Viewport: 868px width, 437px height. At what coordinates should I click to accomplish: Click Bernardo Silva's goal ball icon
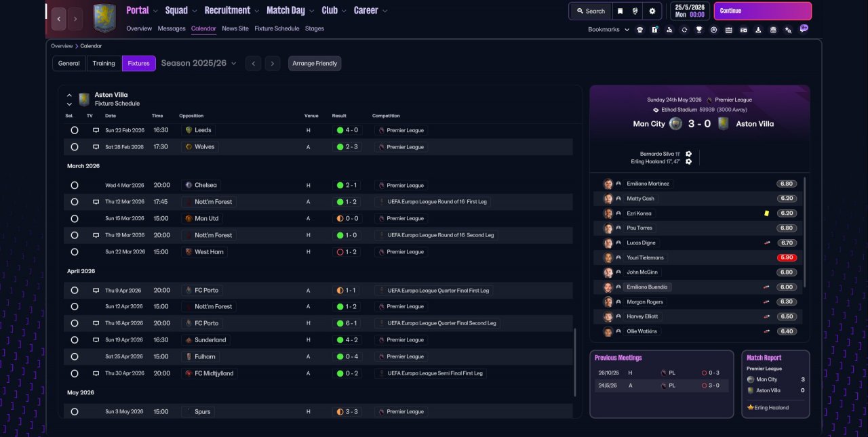[x=688, y=154]
